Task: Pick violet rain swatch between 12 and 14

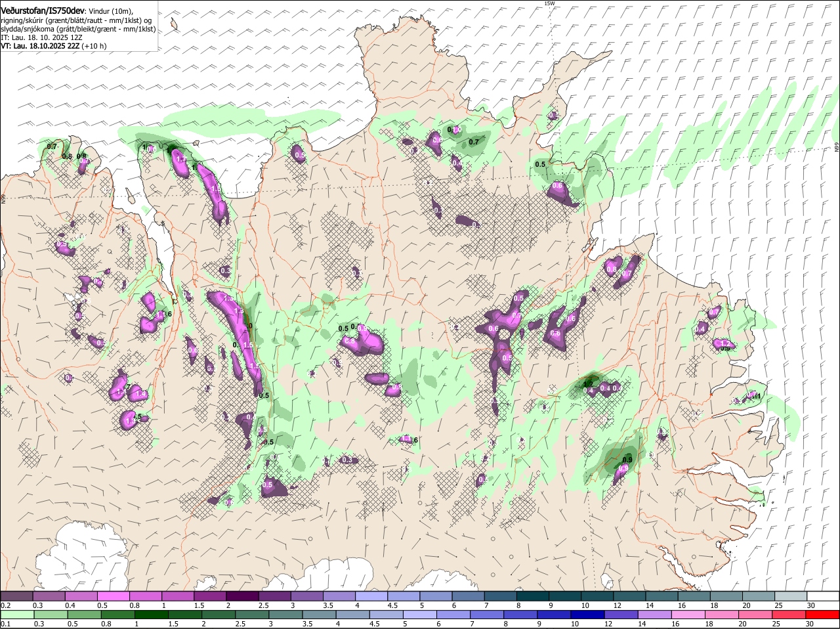Action: 621,615
